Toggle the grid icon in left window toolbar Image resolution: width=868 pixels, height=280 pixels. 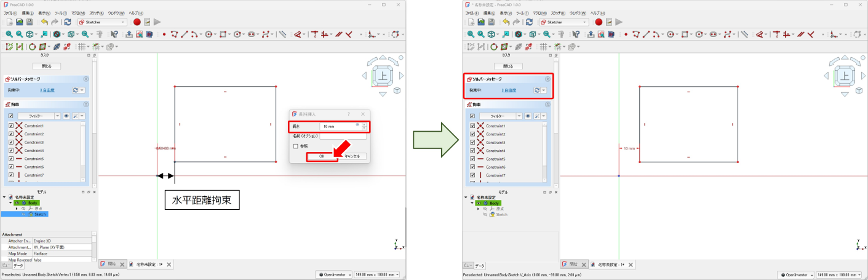click(81, 46)
